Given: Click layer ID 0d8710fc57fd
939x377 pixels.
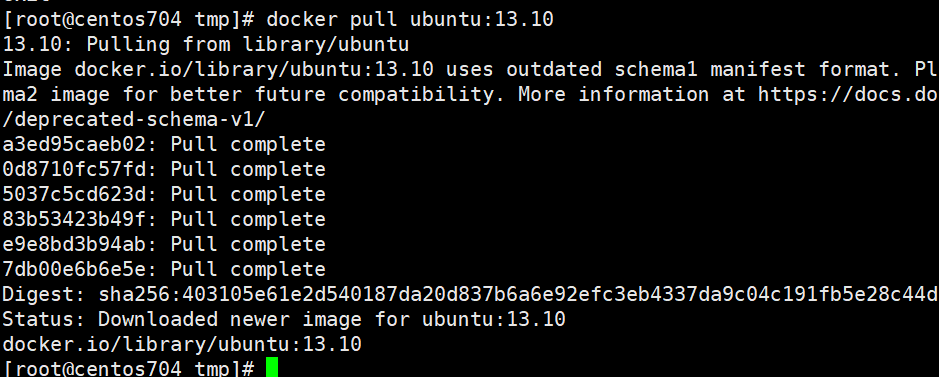Looking at the screenshot, I should 80,169.
